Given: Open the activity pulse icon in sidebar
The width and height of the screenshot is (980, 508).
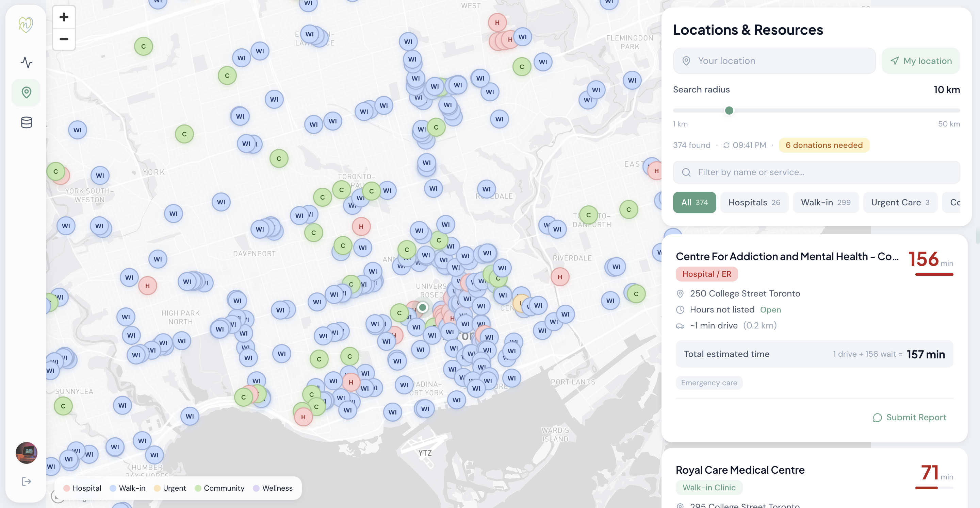Looking at the screenshot, I should pos(26,62).
